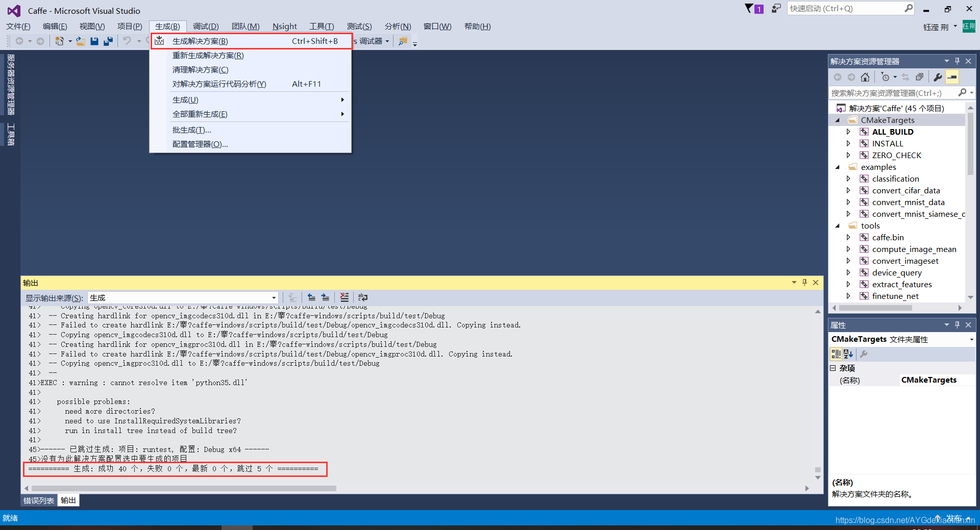Image resolution: width=980 pixels, height=530 pixels.
Task: Select the device_query project
Action: point(897,272)
